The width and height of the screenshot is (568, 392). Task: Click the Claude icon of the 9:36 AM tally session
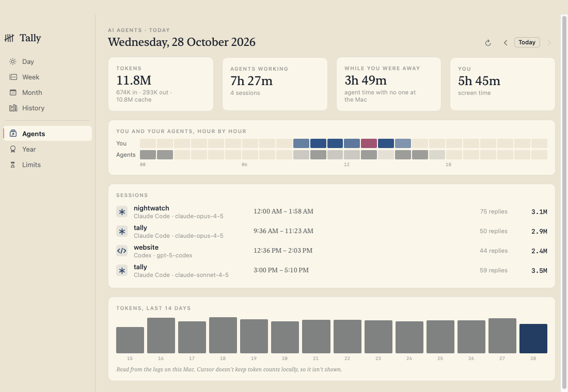(122, 231)
